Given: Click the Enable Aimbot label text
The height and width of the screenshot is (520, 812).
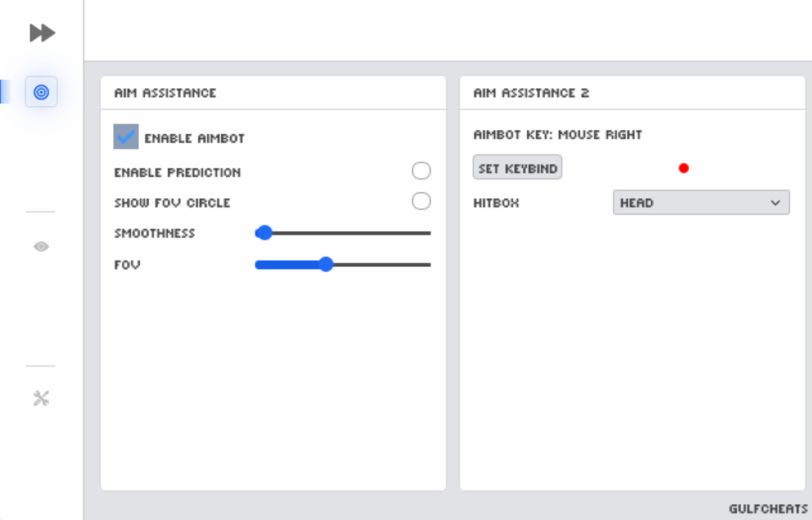Looking at the screenshot, I should tap(194, 138).
